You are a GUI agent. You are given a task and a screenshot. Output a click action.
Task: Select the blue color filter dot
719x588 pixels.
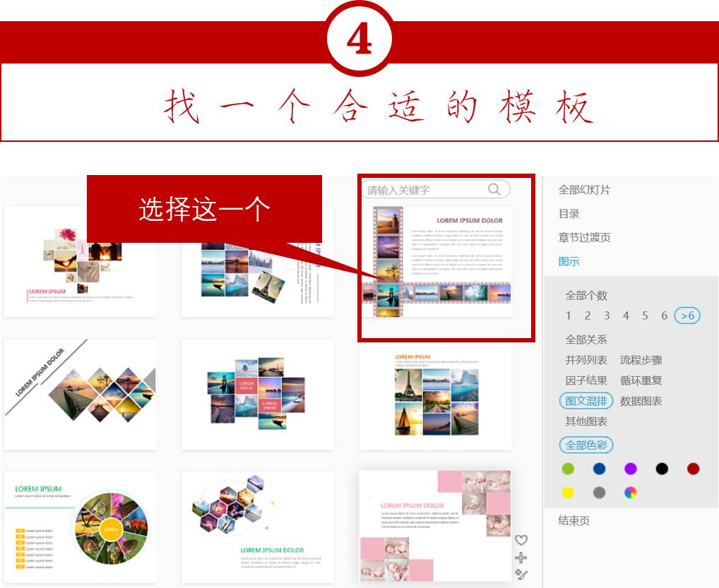pyautogui.click(x=599, y=468)
